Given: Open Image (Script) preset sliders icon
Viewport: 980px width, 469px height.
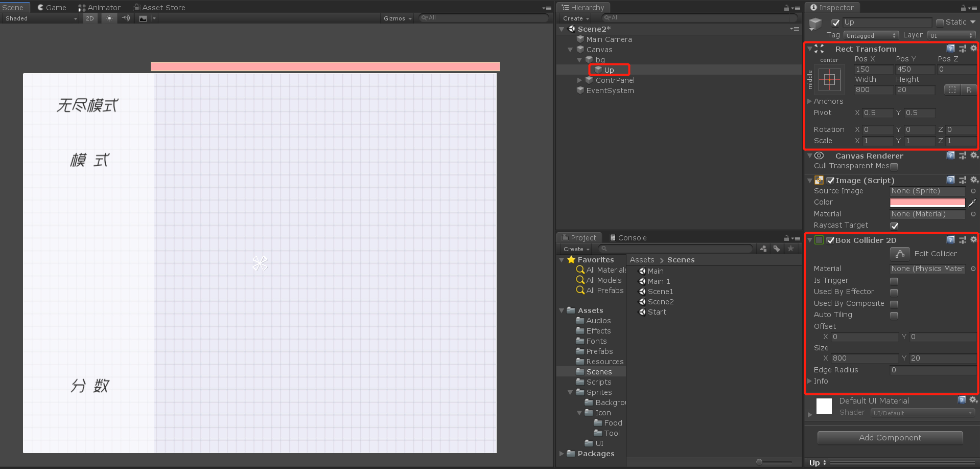Looking at the screenshot, I should 962,180.
